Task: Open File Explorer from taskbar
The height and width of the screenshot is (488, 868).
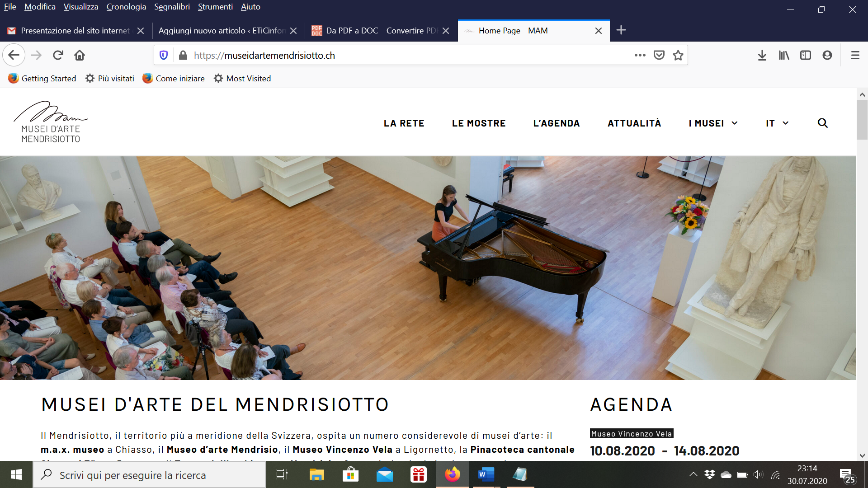Action: click(x=317, y=474)
